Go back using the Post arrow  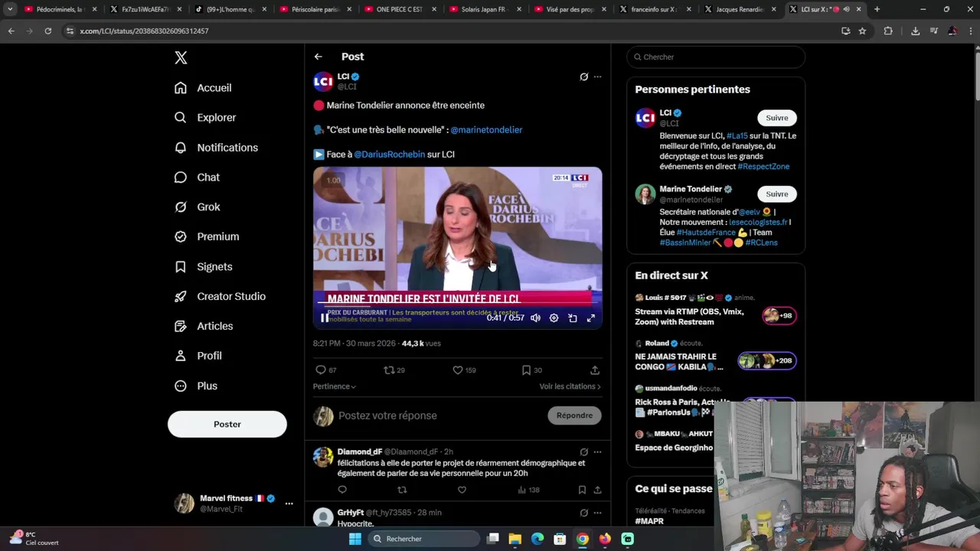(318, 57)
